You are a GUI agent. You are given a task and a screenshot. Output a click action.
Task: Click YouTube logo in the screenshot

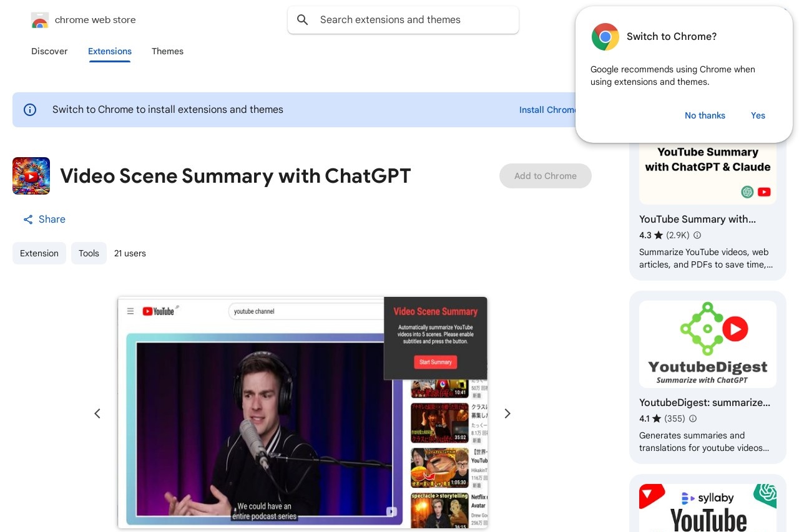tap(159, 311)
